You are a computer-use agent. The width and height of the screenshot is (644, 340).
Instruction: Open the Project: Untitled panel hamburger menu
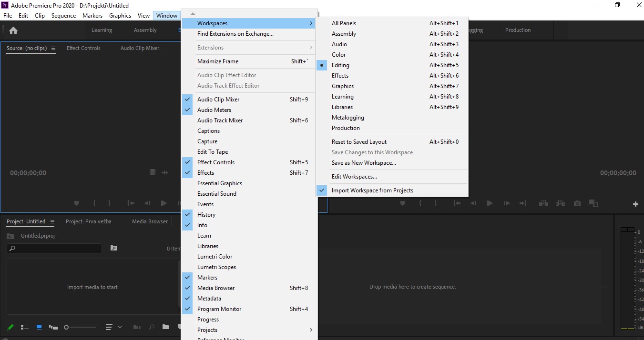coord(52,222)
